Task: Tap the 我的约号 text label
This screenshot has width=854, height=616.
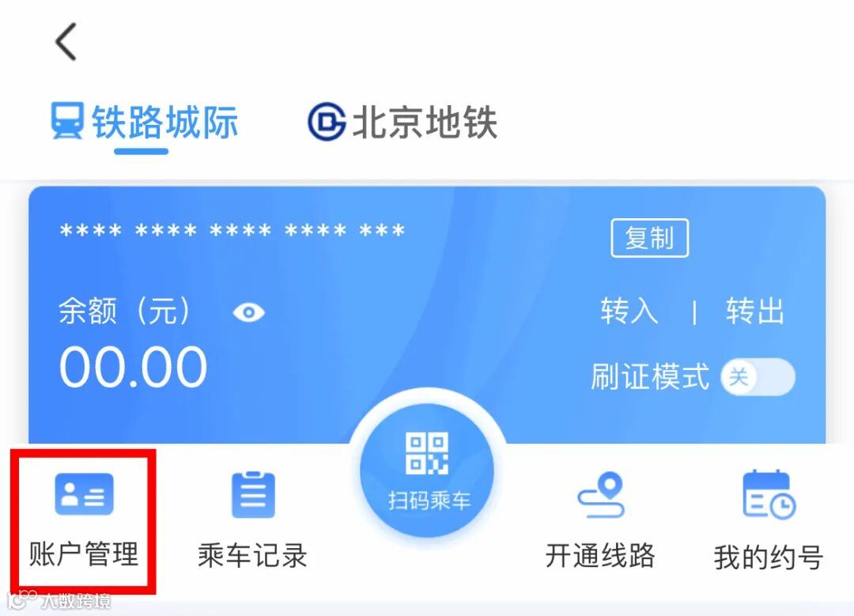Action: tap(769, 557)
